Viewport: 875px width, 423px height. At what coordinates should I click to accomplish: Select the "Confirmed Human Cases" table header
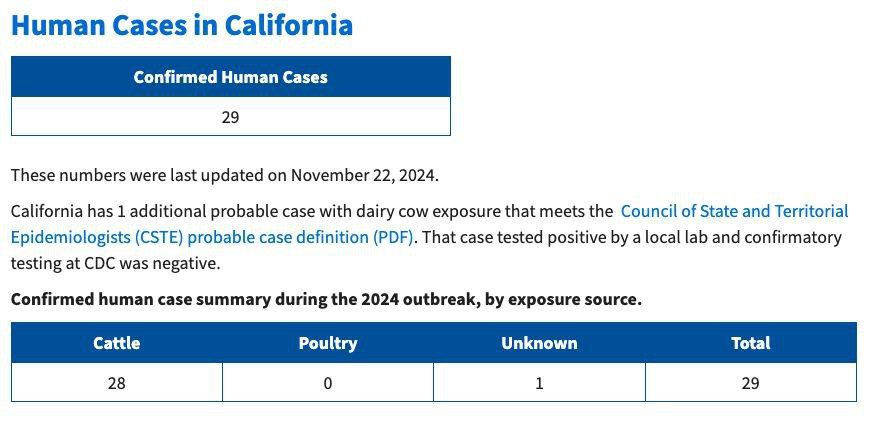(230, 77)
